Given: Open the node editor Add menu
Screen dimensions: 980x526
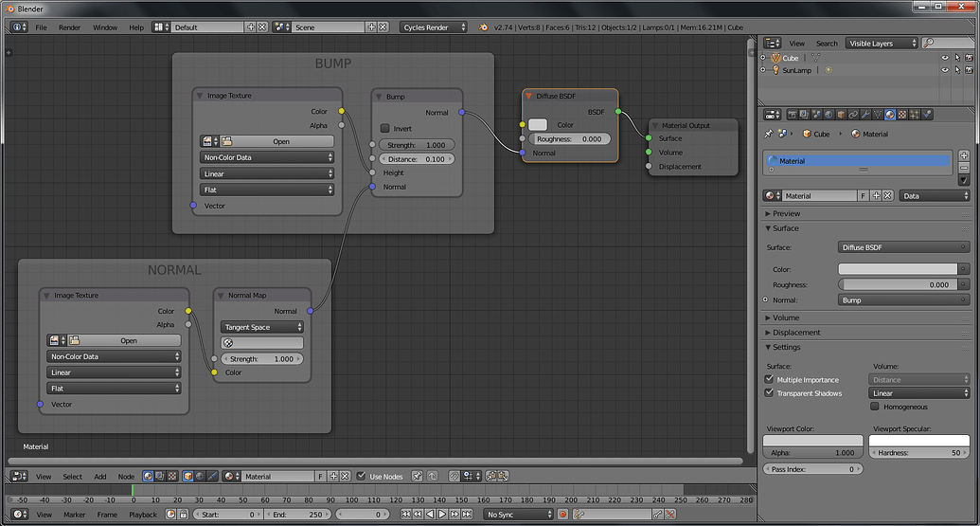Looking at the screenshot, I should 100,477.
